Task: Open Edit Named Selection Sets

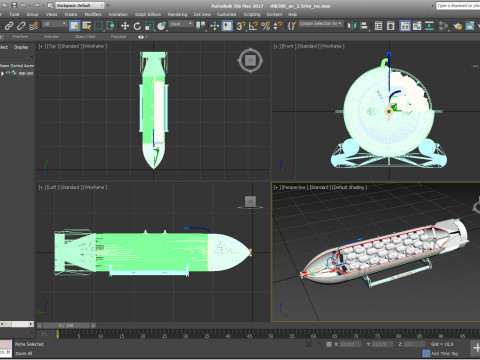Action: [292, 26]
